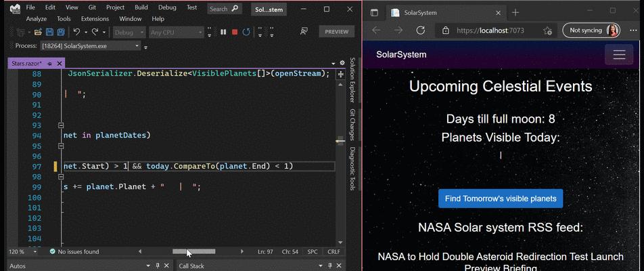This screenshot has width=644, height=271.
Task: Click the editor horizontal scrollbar thumb
Action: pyautogui.click(x=193, y=251)
